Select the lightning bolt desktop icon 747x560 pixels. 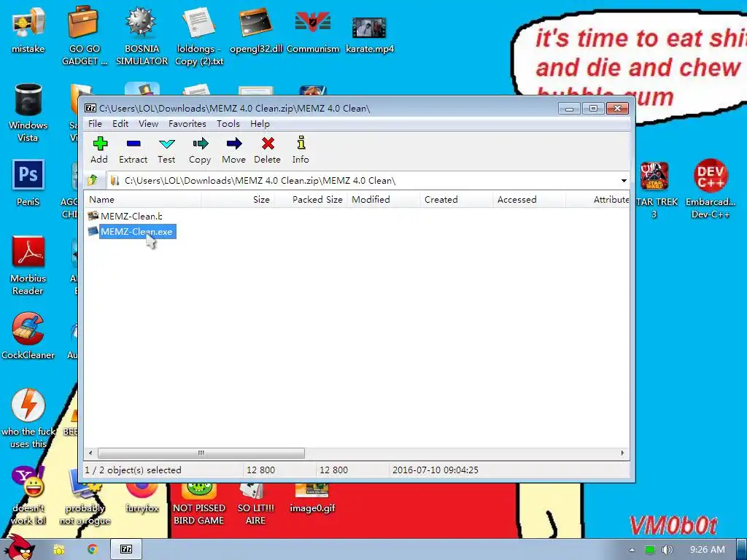click(28, 418)
